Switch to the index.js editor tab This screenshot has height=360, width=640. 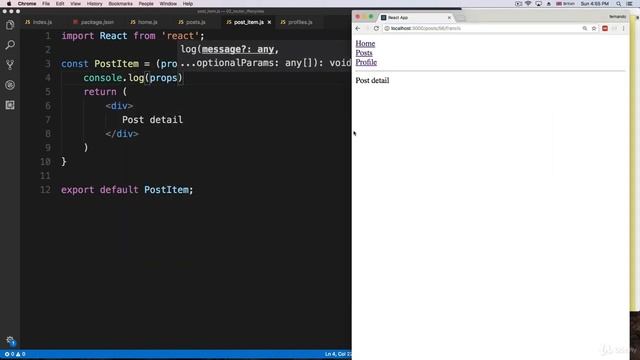tap(39, 22)
